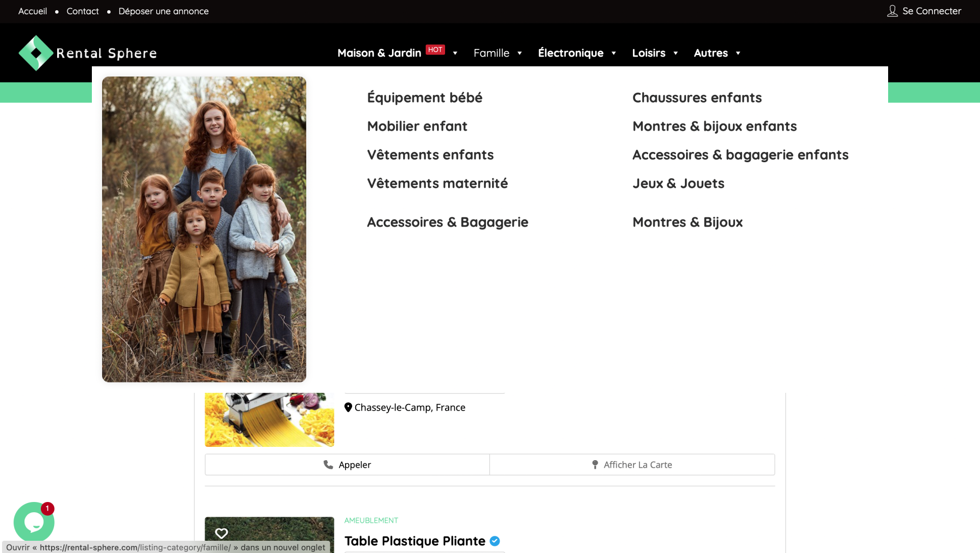
Task: Click the Rental Sphere diamond logo
Action: click(36, 53)
